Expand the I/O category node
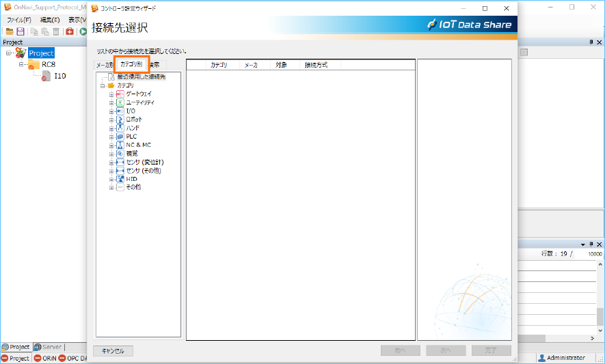 coord(111,111)
